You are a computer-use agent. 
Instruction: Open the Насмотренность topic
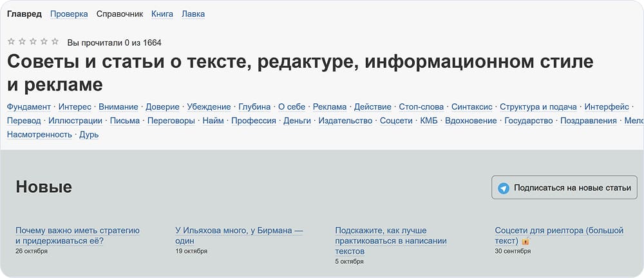tap(39, 134)
